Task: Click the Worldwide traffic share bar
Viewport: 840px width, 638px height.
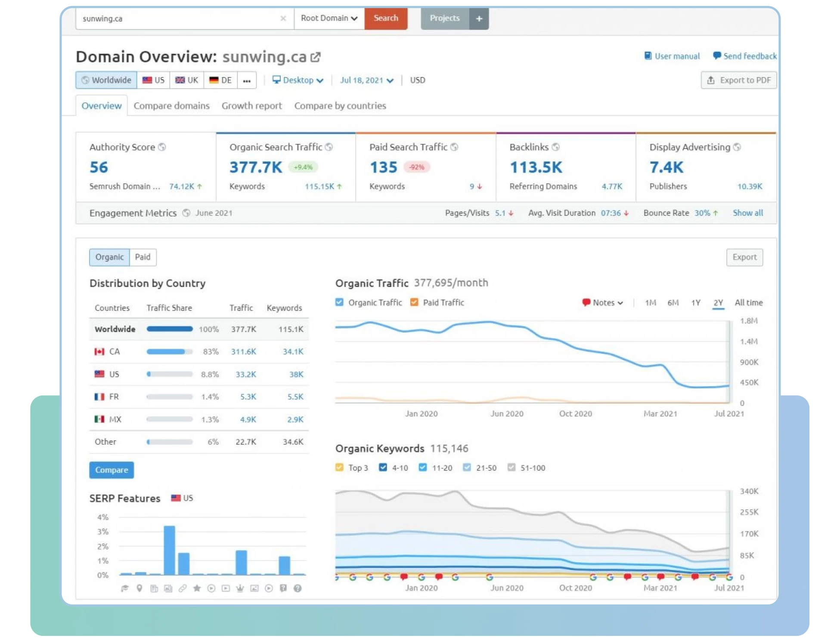Action: (x=170, y=329)
